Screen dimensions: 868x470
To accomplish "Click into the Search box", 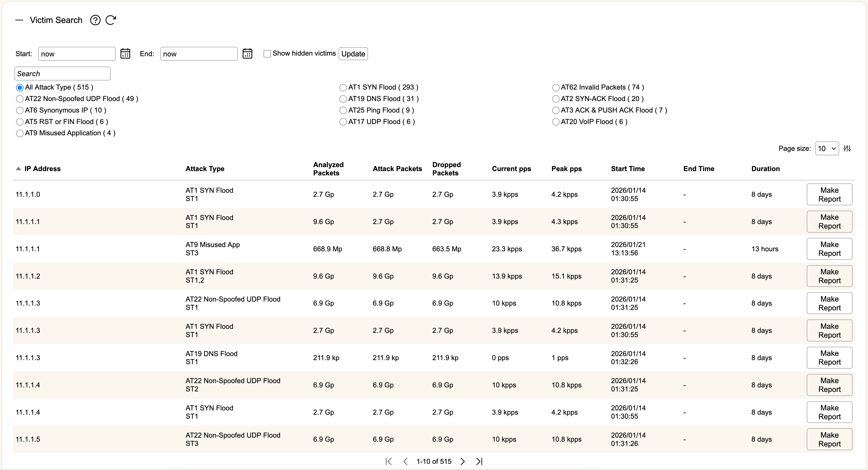I will click(x=62, y=74).
